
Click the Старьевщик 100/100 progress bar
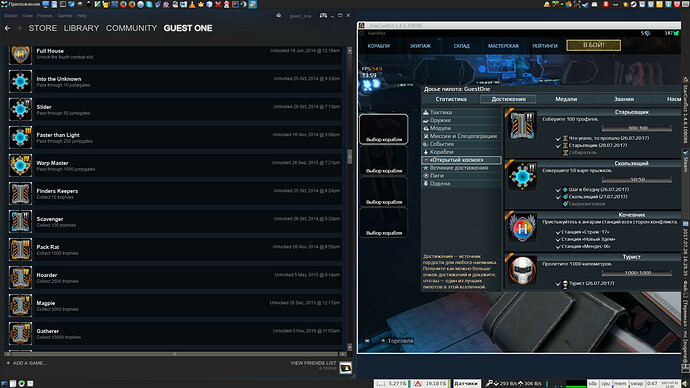[x=637, y=128]
